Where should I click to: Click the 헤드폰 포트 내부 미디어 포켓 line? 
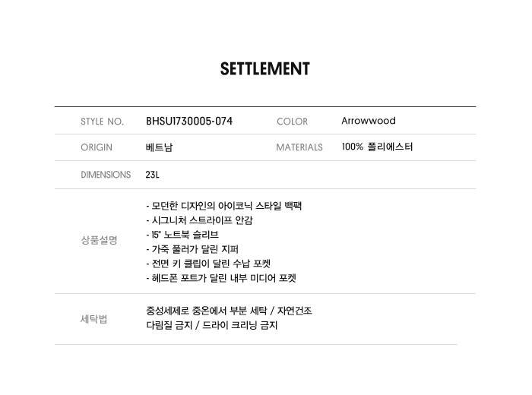[221, 278]
